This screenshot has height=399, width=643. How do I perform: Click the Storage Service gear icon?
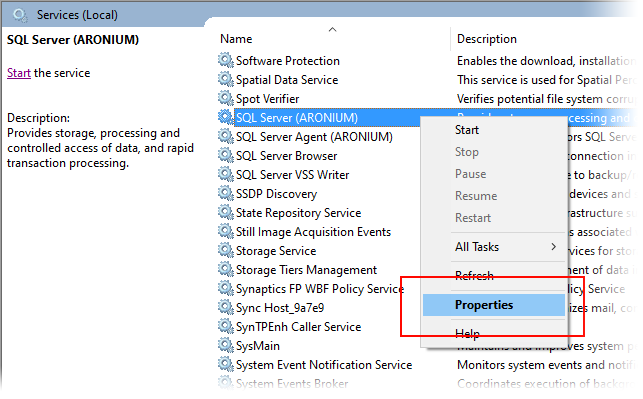226,250
